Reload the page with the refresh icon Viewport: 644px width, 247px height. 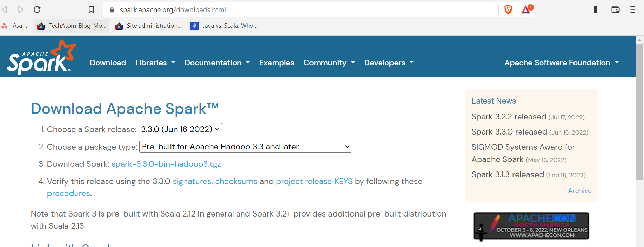(x=37, y=9)
